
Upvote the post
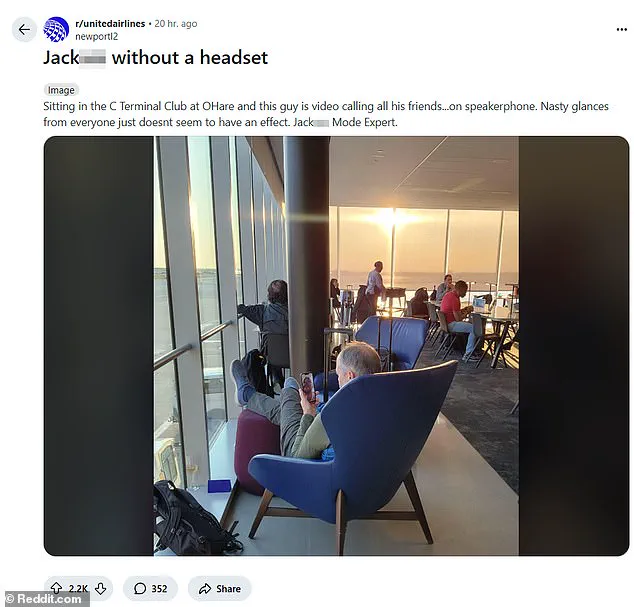[57, 588]
